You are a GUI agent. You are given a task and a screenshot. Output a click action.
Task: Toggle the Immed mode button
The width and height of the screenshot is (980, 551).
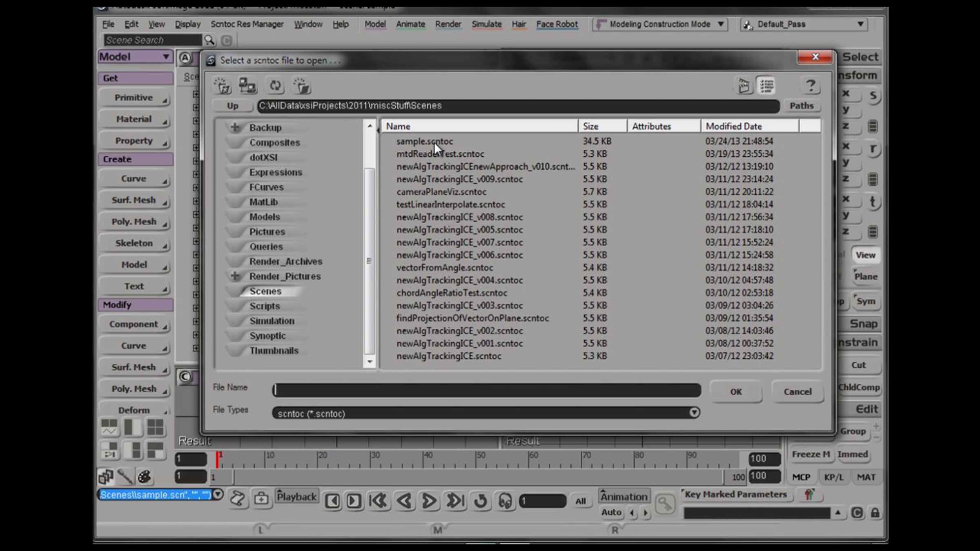pos(853,454)
